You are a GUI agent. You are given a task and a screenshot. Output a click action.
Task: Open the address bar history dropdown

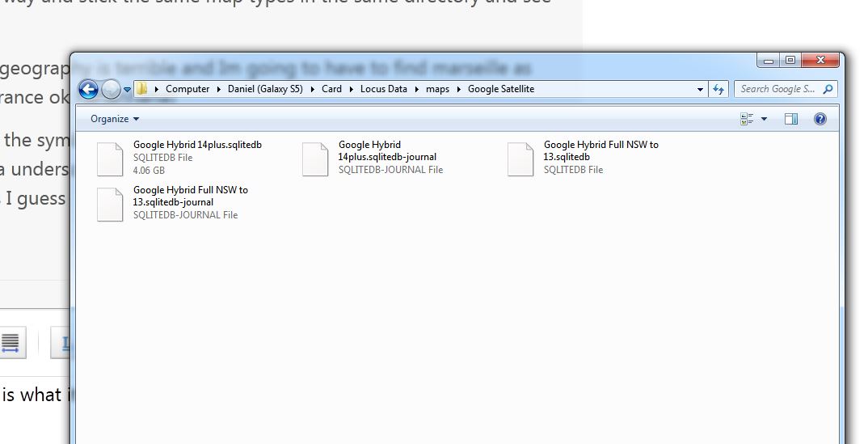(x=700, y=89)
